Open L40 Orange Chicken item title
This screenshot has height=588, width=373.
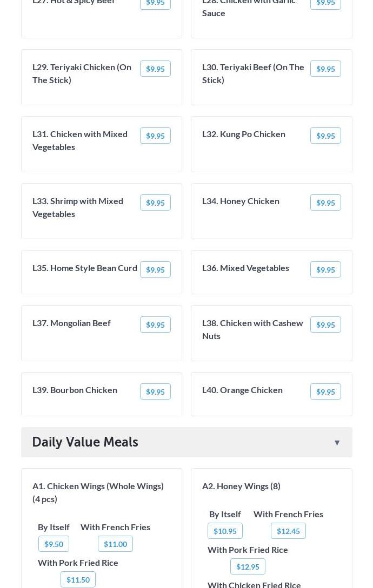[242, 390]
